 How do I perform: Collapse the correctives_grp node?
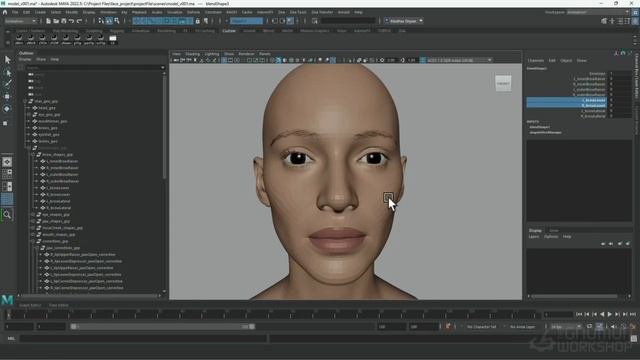click(33, 241)
